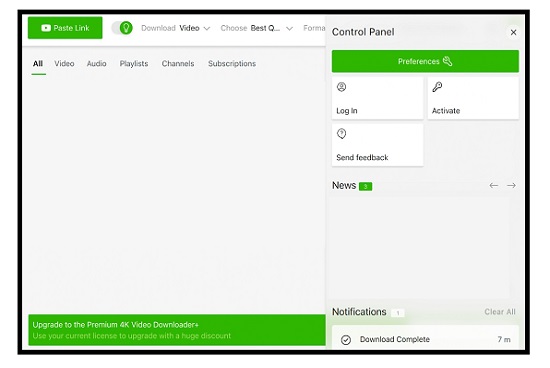Click the YouTube icon in Paste Link
This screenshot has width=550, height=368.
tap(46, 28)
